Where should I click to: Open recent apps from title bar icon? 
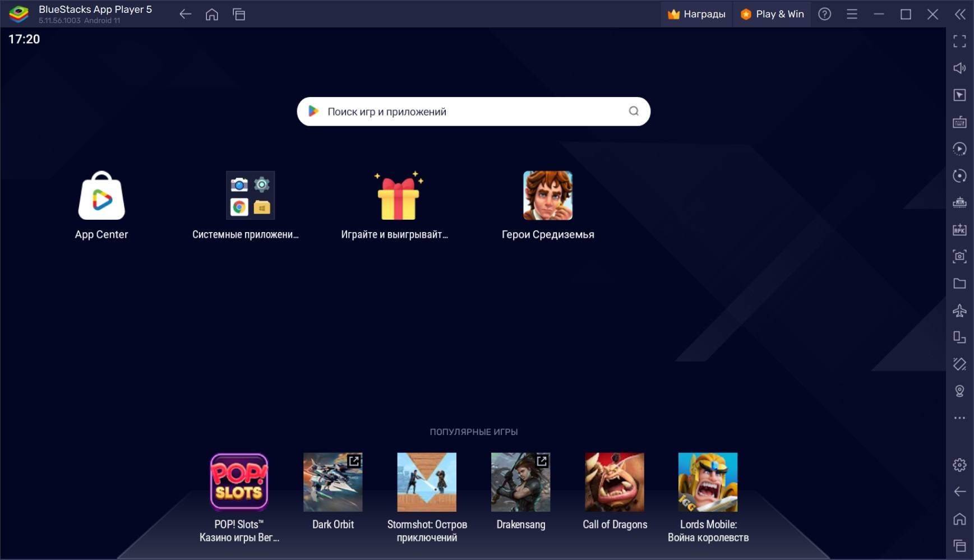tap(239, 14)
